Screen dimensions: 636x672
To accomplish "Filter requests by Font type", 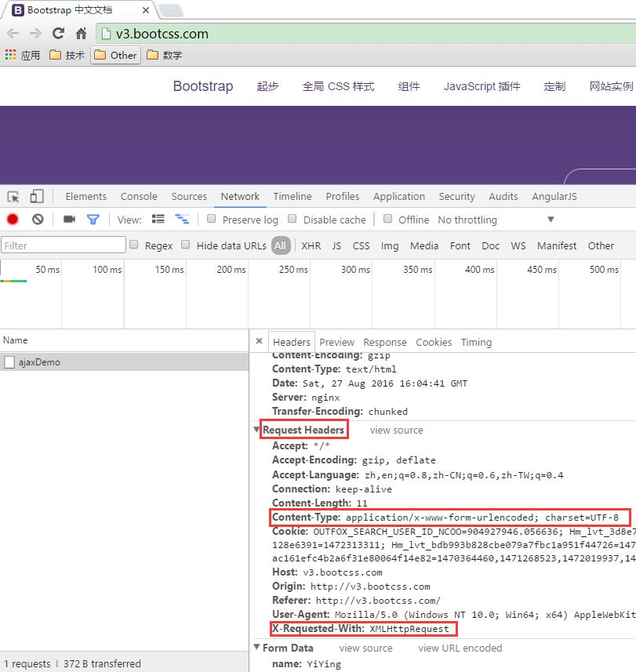I will click(x=460, y=246).
